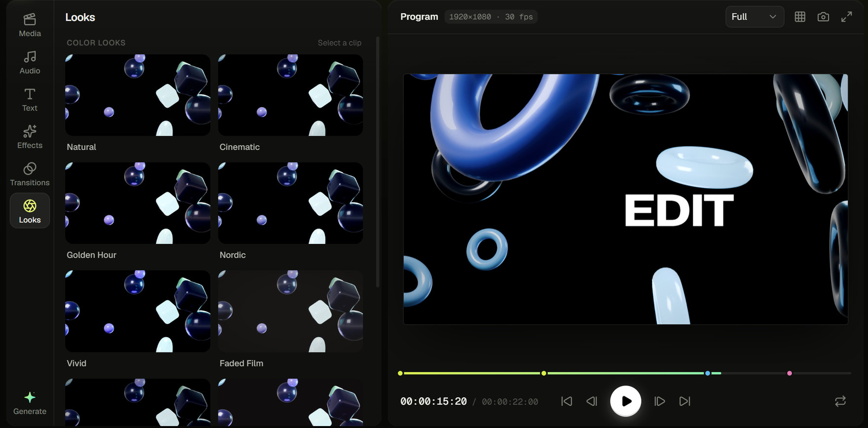Play the program preview
Viewport: 868px width, 428px height.
pyautogui.click(x=625, y=401)
